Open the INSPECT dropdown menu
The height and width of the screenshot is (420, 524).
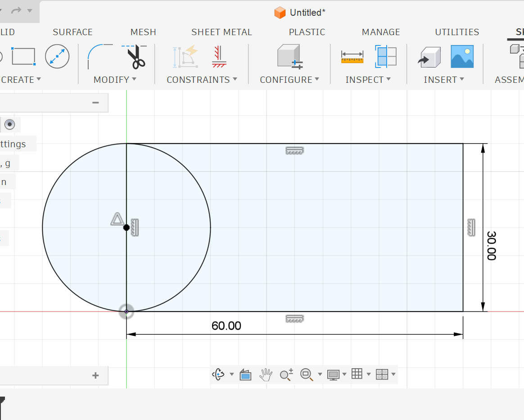(368, 80)
